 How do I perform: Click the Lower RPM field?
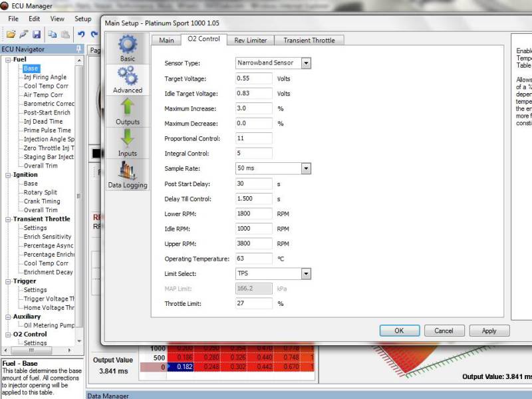coord(254,213)
